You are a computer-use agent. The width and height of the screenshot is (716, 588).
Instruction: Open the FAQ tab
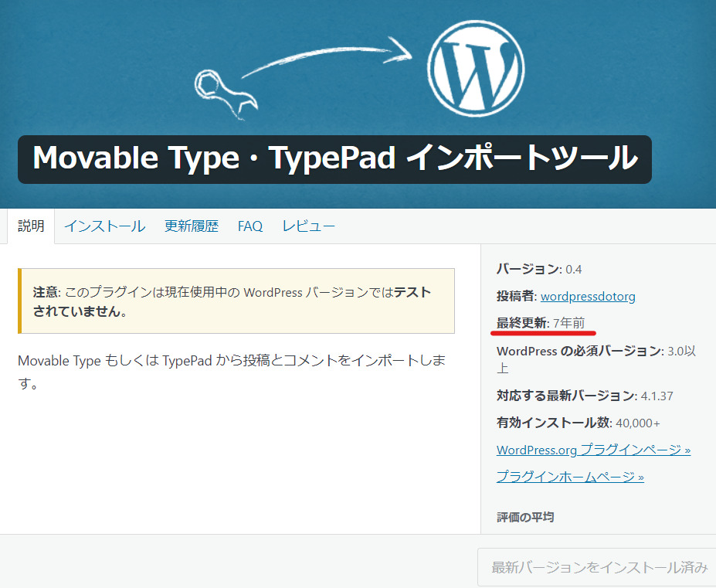point(250,226)
